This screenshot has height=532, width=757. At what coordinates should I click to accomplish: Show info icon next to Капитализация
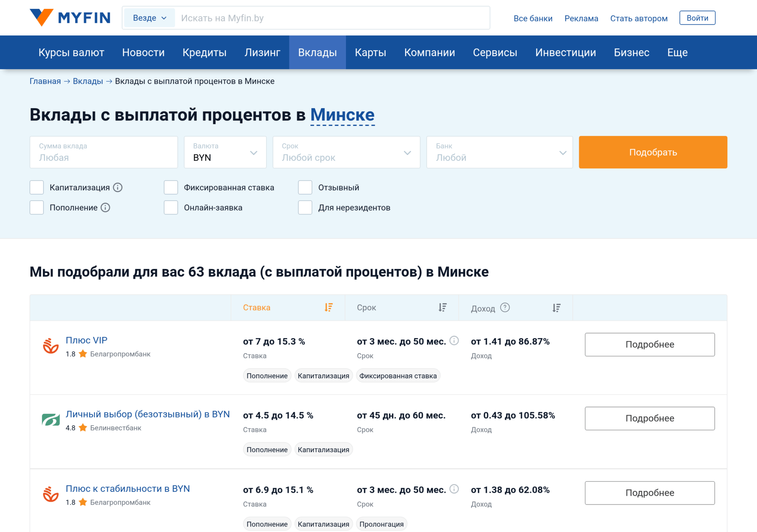118,188
